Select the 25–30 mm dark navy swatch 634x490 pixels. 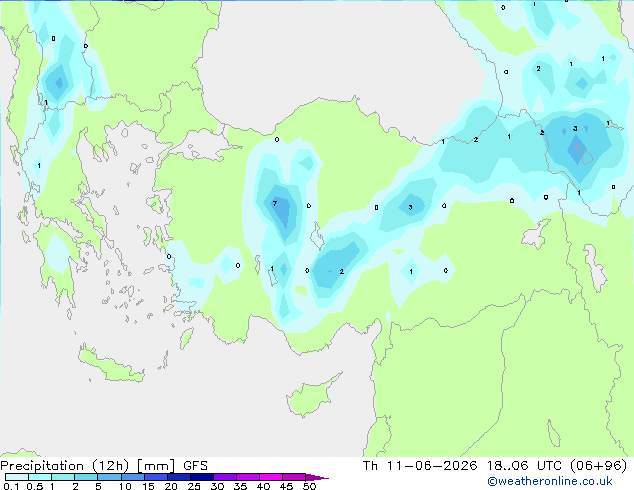click(202, 477)
